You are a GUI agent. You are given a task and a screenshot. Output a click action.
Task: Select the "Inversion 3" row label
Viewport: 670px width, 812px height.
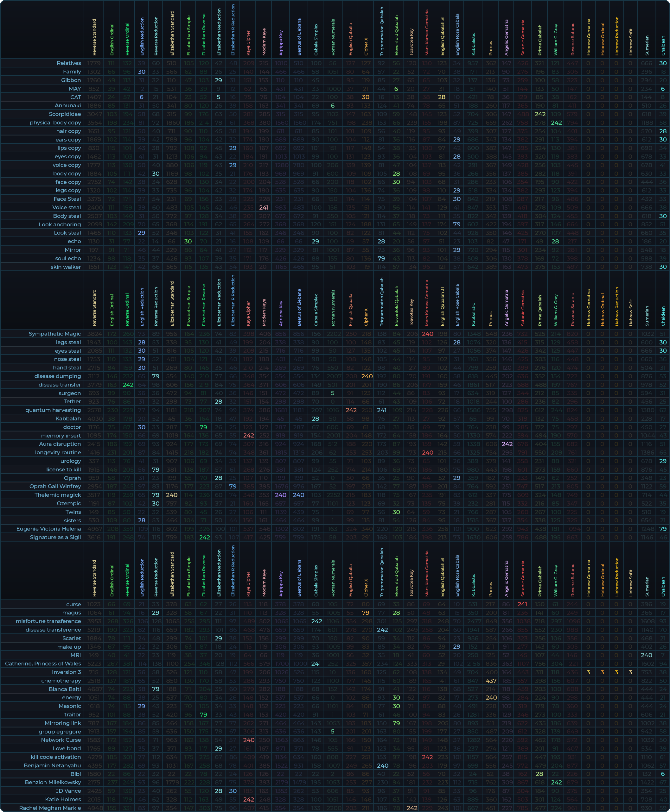pos(67,672)
